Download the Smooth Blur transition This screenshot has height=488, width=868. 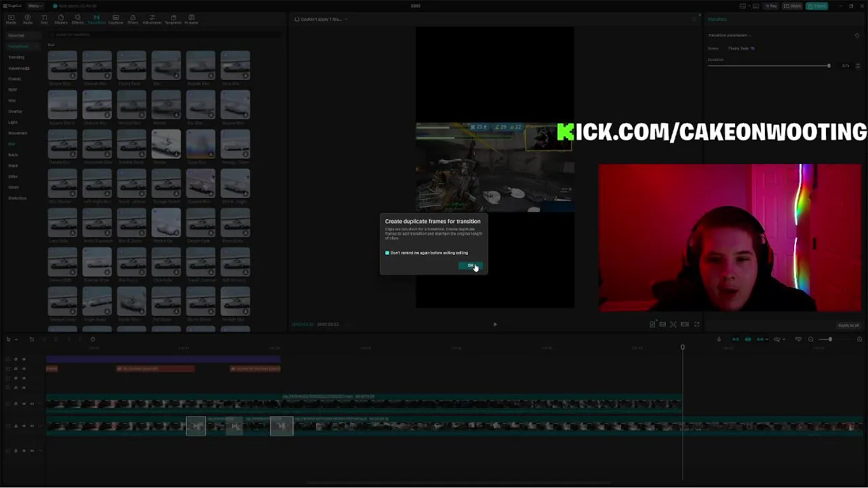(107, 76)
